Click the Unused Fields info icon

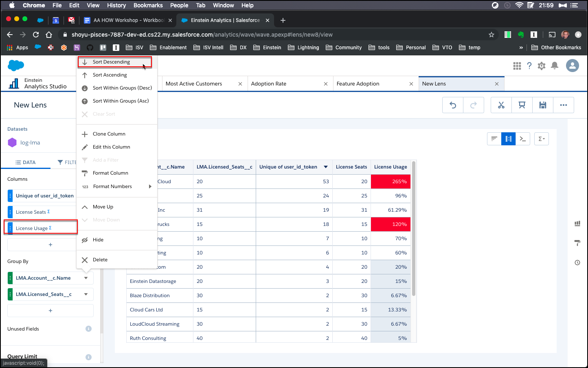tap(88, 329)
